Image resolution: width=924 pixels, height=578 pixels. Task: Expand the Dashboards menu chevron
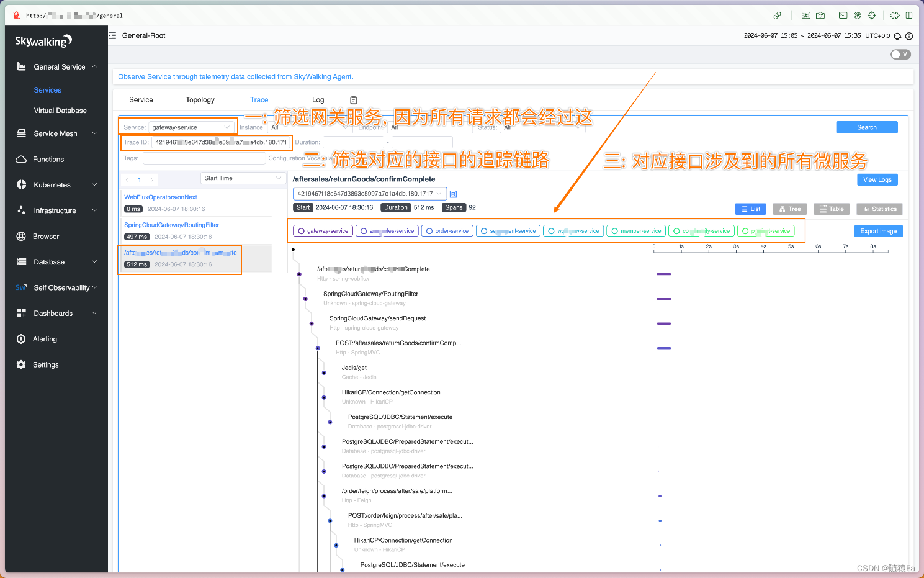(94, 314)
